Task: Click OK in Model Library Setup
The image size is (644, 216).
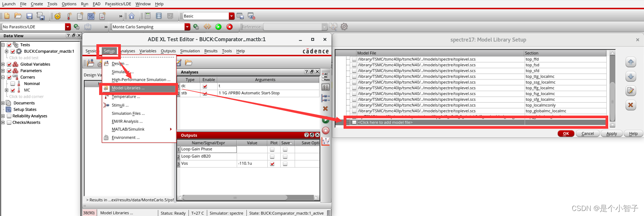Action: click(566, 133)
